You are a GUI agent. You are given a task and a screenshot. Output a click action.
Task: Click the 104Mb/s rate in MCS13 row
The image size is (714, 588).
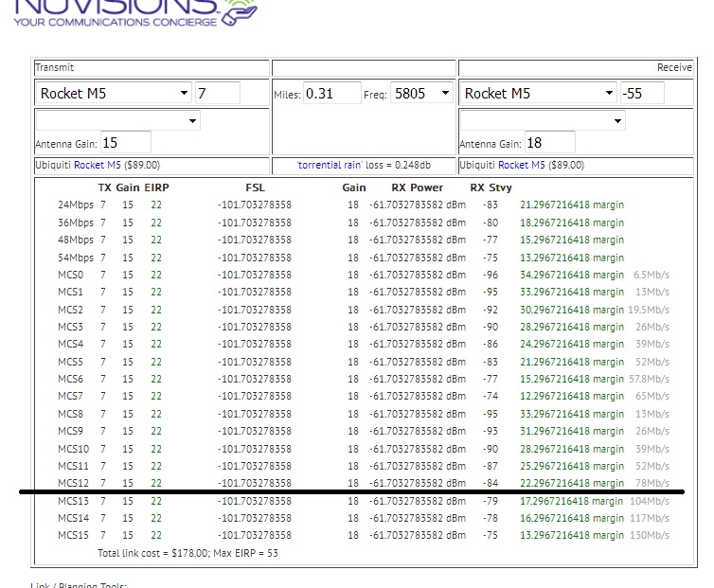pos(650,501)
